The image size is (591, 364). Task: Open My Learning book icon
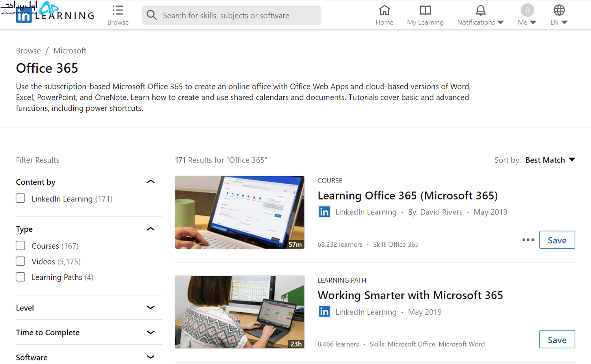pyautogui.click(x=425, y=10)
